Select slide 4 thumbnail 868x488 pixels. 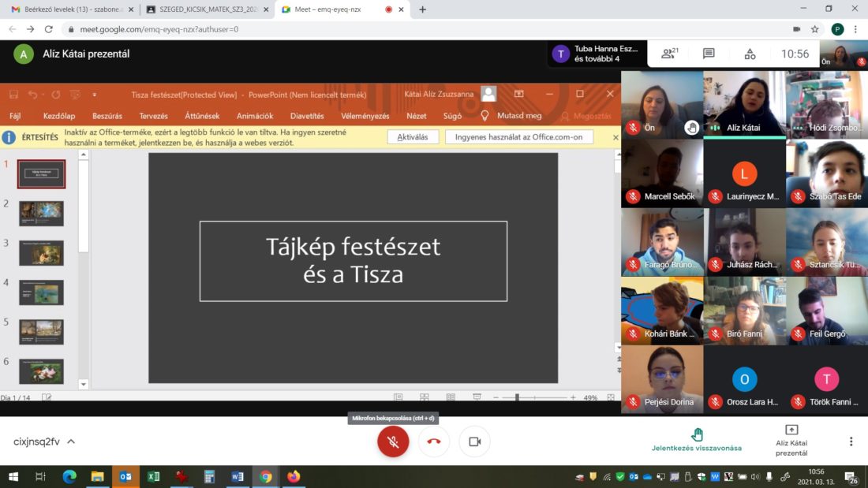tap(42, 292)
